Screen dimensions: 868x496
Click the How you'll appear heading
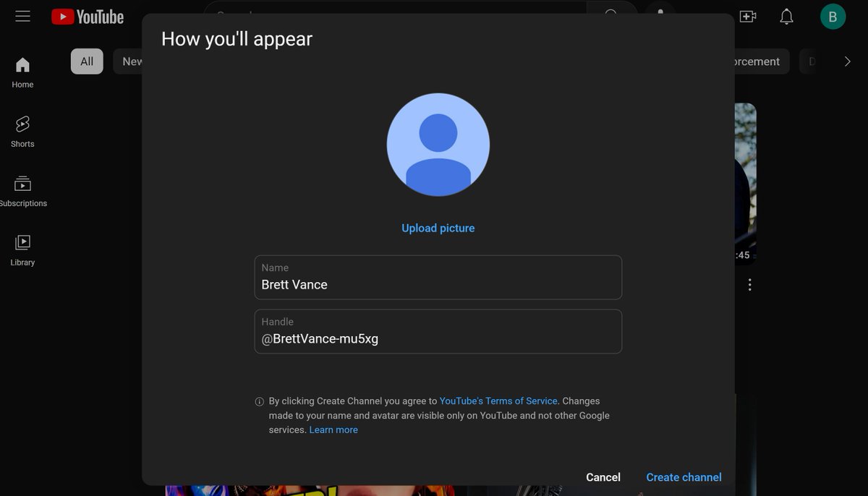[237, 38]
